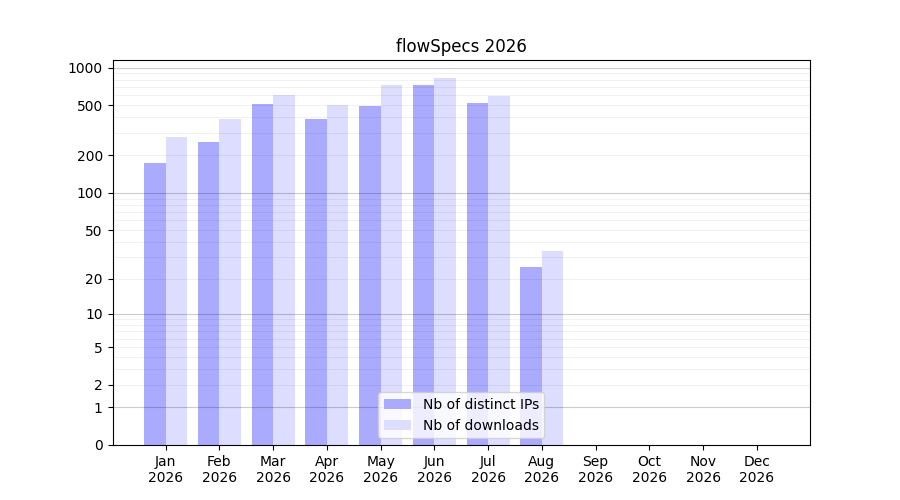
Task: Click the '2' y-axis tick label
Action: click(x=98, y=385)
